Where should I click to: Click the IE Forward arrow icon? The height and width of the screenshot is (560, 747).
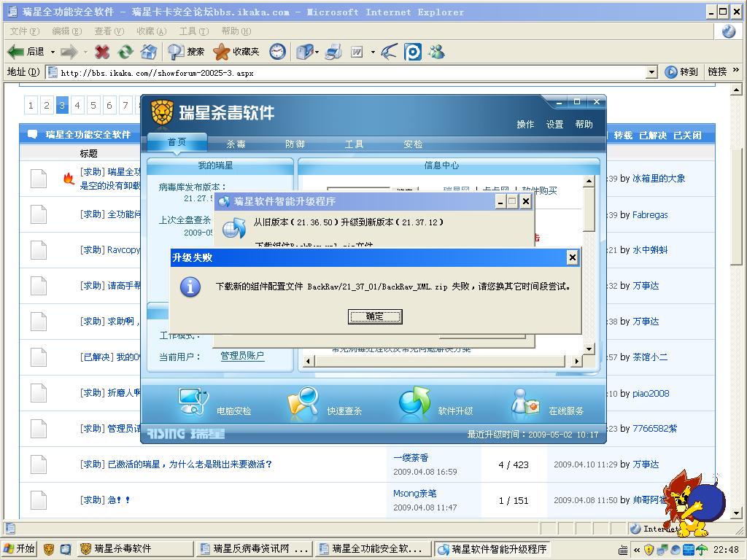coord(69,52)
